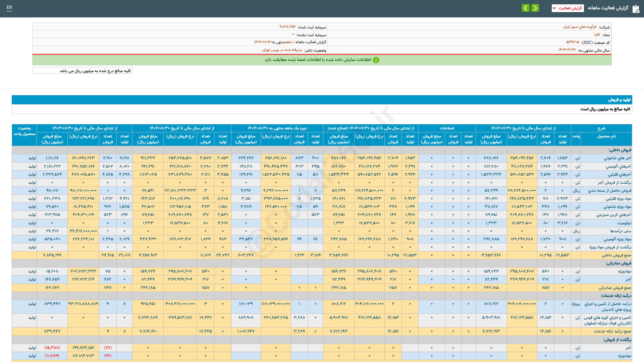Click the green right chevron navigation button
The height and width of the screenshot is (362, 644).
[x=535, y=8]
